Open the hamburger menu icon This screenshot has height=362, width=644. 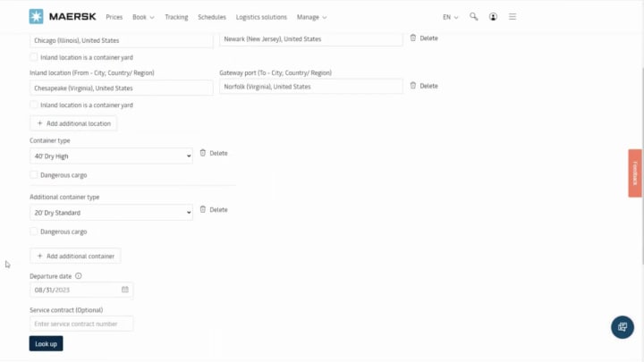(513, 17)
